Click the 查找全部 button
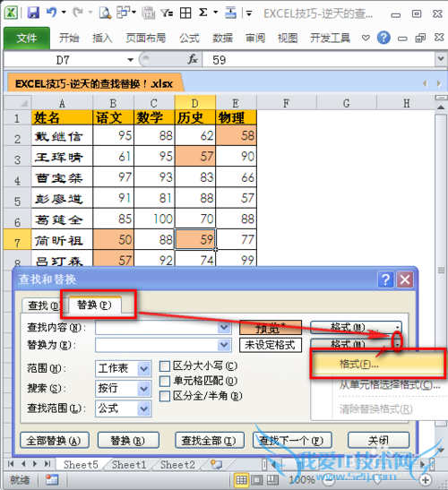Viewport: 448px width, 490px height. click(x=210, y=441)
